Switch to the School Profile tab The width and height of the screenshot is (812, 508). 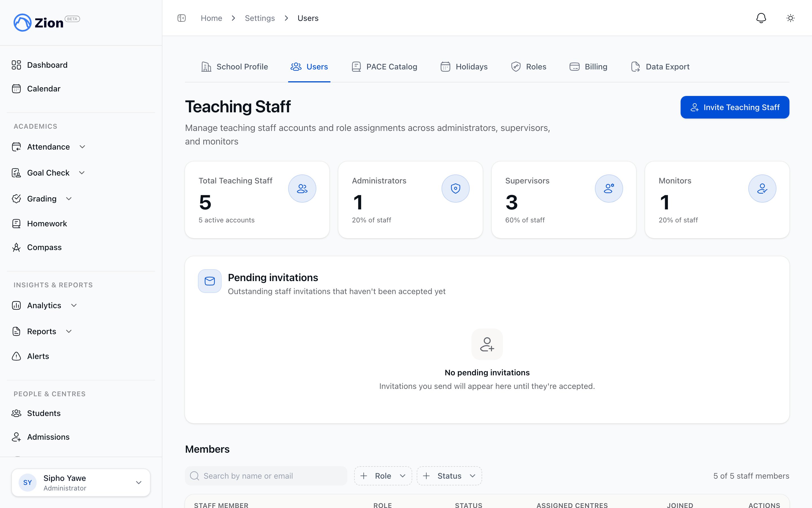(x=234, y=67)
